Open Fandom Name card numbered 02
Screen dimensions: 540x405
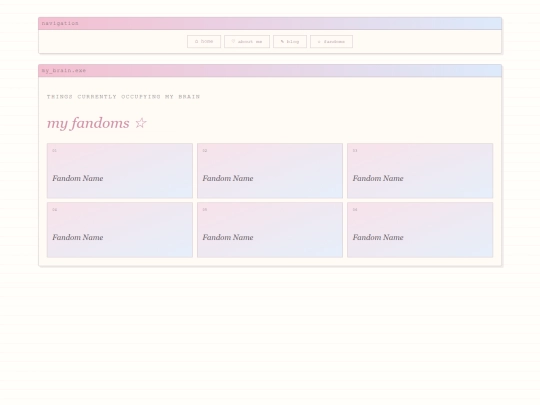point(270,171)
